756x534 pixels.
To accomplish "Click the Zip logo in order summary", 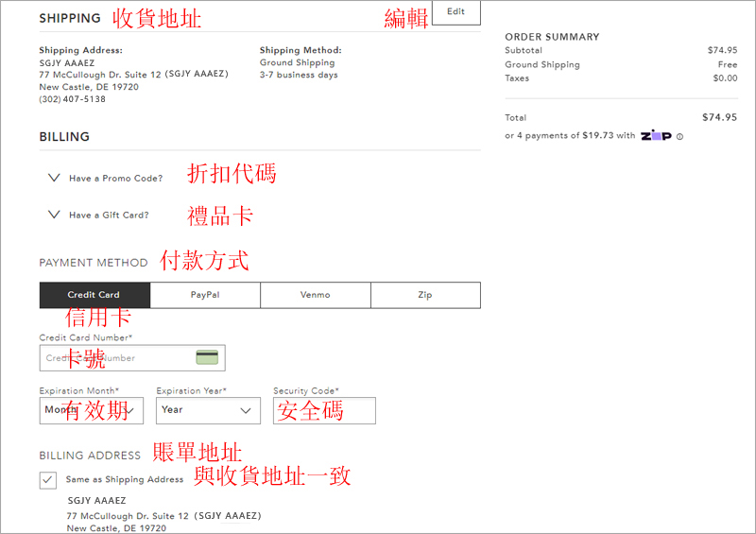I will [x=656, y=135].
